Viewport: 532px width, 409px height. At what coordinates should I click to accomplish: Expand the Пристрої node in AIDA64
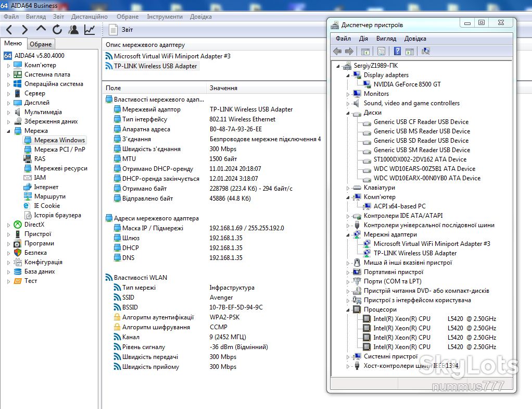(x=8, y=234)
